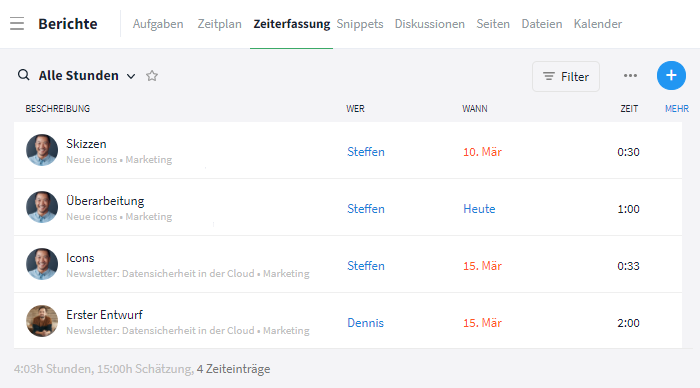
Task: Click Steffen's avatar in the Icons row
Action: click(42, 264)
